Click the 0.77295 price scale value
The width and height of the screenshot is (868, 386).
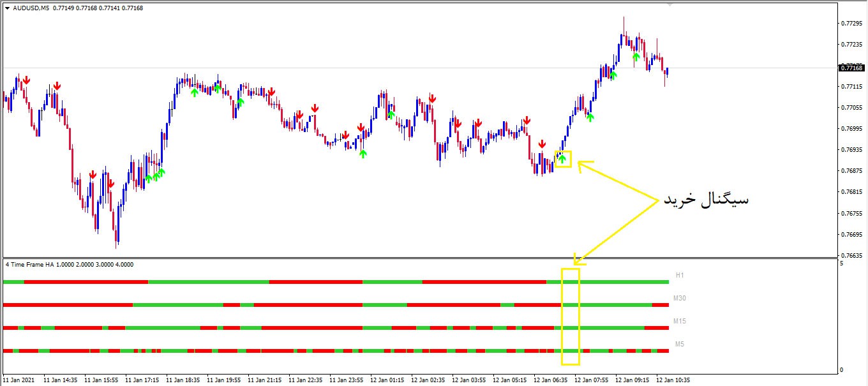pyautogui.click(x=853, y=24)
